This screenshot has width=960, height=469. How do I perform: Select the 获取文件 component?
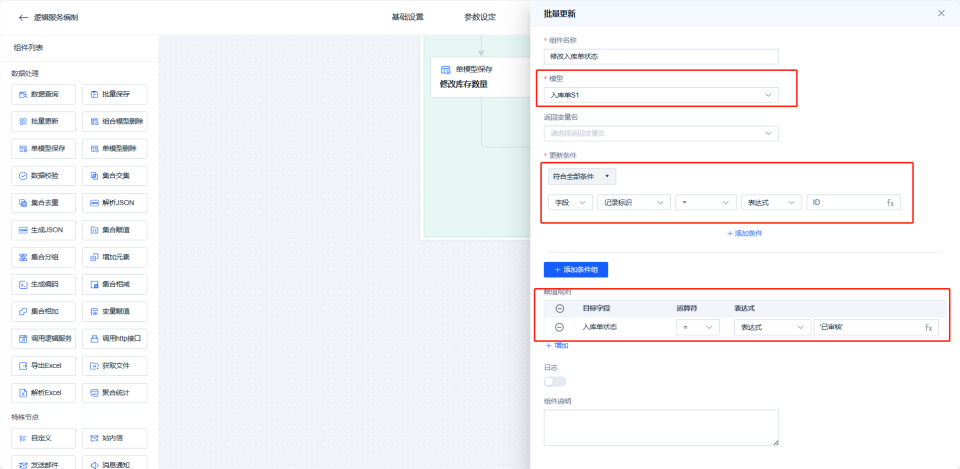point(114,366)
